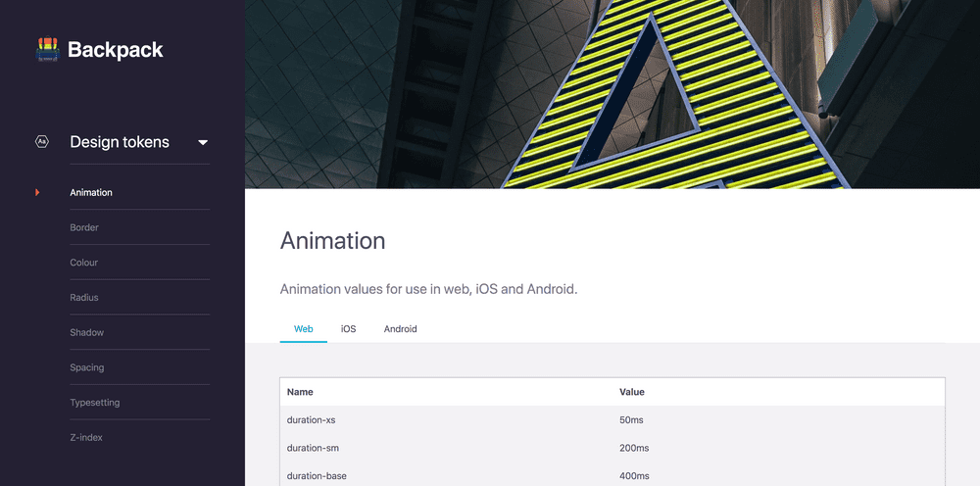Click the hero banner image

click(x=612, y=94)
